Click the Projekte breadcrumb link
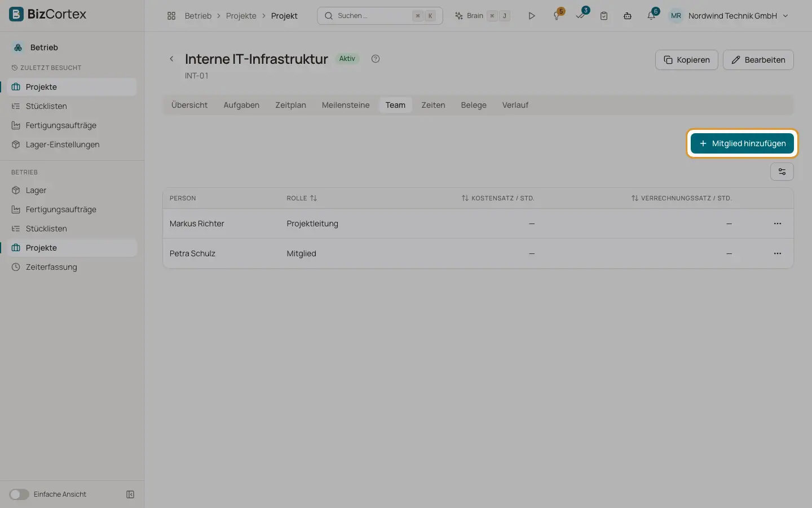 (x=241, y=16)
